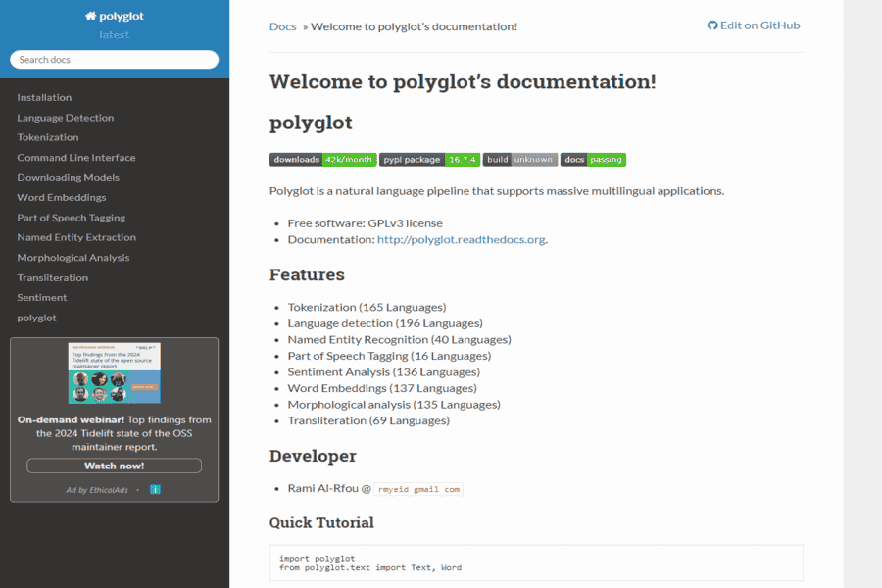Click 'Transliteration (69 Languages)' text
The width and height of the screenshot is (882, 588).
pyautogui.click(x=368, y=420)
